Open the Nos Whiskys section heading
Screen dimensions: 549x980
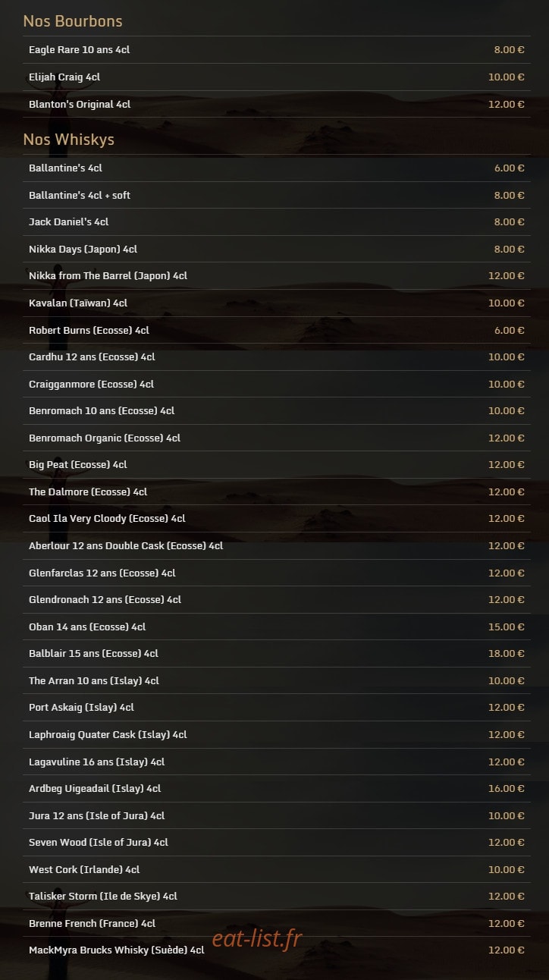69,140
